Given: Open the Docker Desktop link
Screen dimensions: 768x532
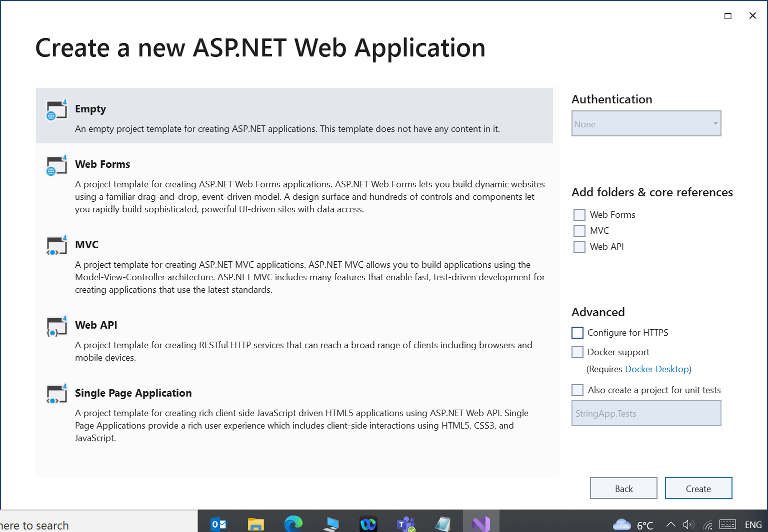Looking at the screenshot, I should click(656, 369).
